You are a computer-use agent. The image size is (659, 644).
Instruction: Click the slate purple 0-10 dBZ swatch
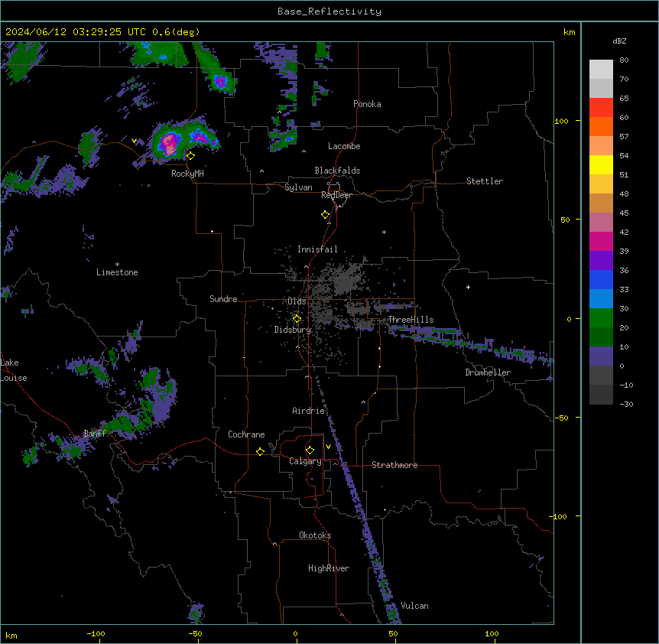tap(601, 356)
